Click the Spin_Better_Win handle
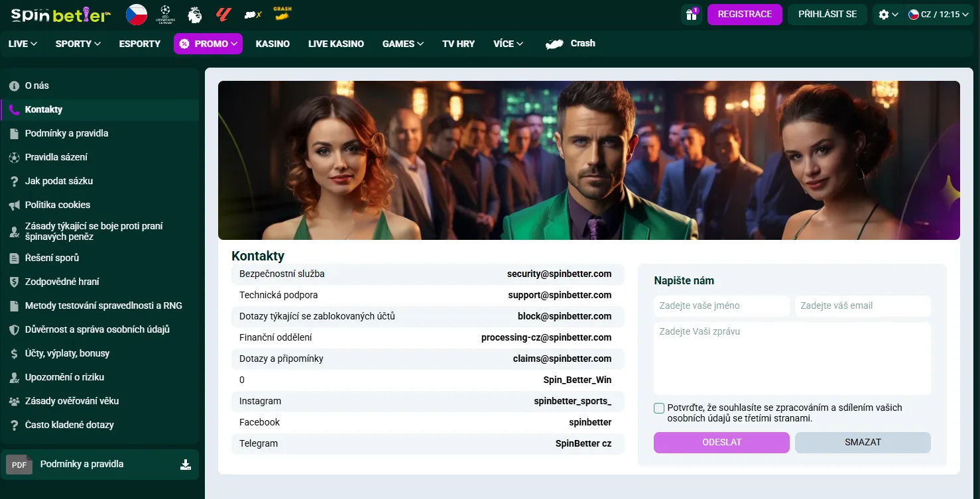The image size is (980, 499). (578, 380)
